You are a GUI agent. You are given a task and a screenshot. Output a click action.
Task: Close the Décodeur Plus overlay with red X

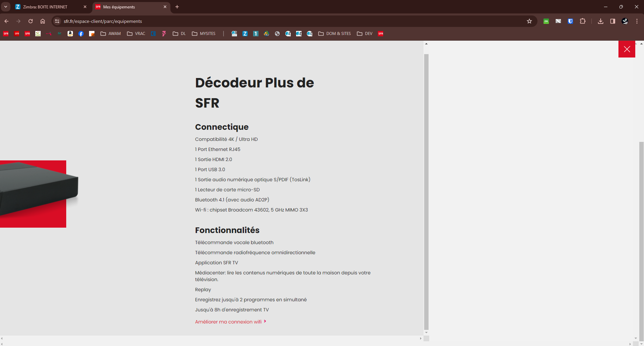(x=627, y=49)
